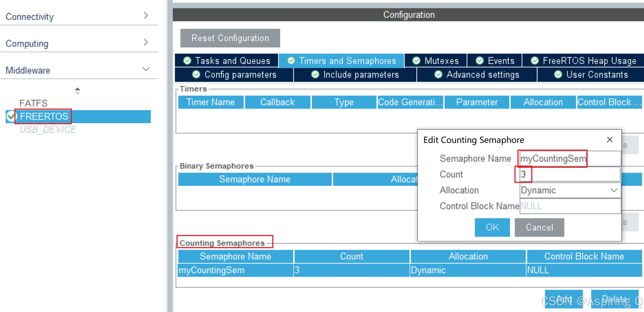Click the Timer Name column header
Viewport: 644px width, 312px height.
[x=211, y=102]
